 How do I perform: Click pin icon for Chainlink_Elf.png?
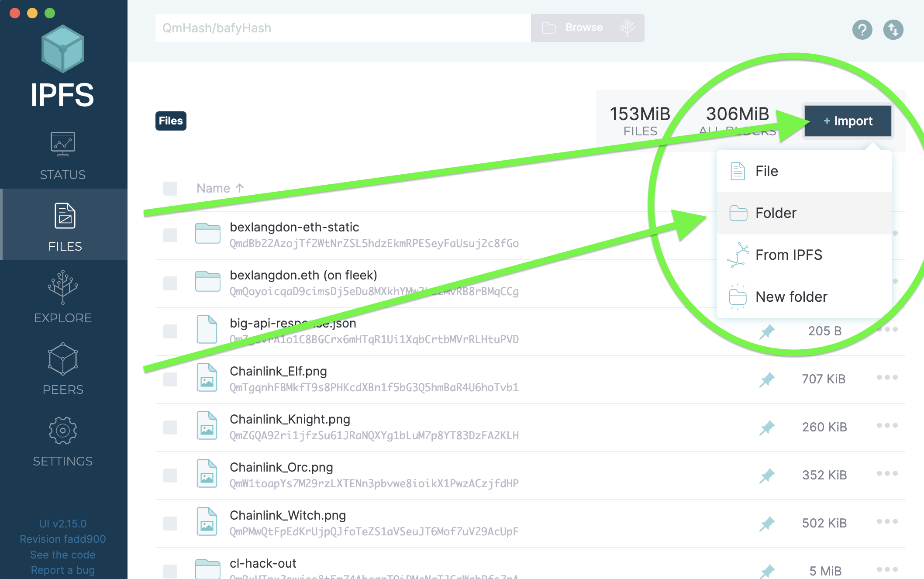[767, 379]
